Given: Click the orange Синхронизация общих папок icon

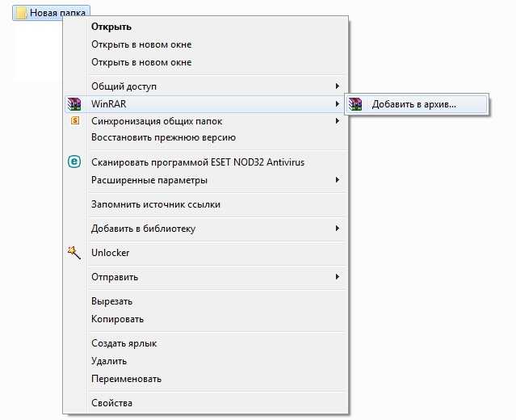Looking at the screenshot, I should coord(75,121).
